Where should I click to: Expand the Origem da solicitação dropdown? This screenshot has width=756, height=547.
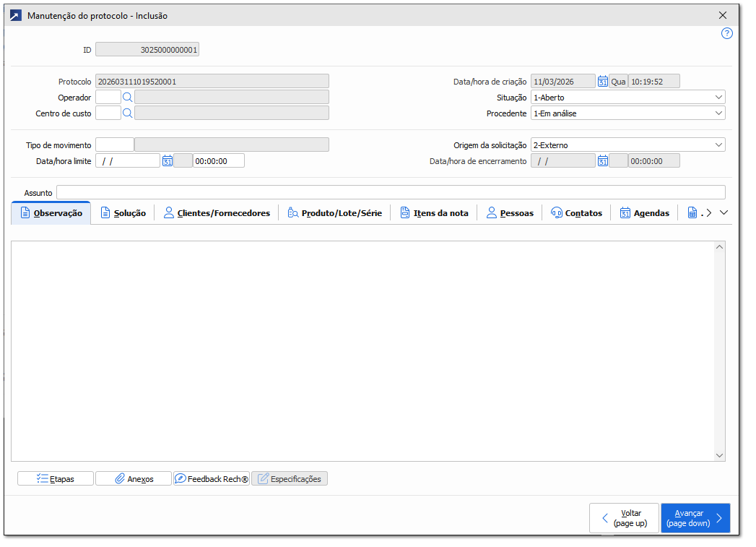click(718, 145)
